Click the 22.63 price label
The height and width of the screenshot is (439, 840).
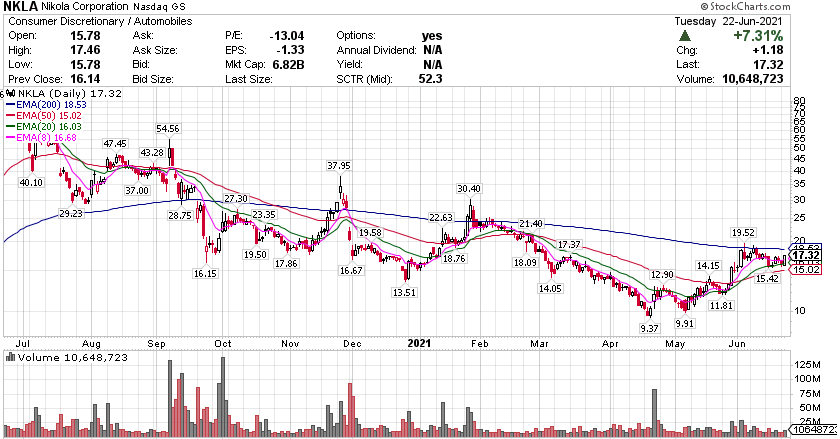tap(440, 218)
